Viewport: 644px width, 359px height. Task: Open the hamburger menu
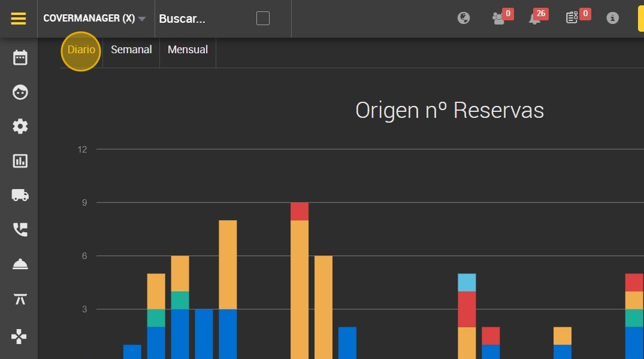coord(19,19)
